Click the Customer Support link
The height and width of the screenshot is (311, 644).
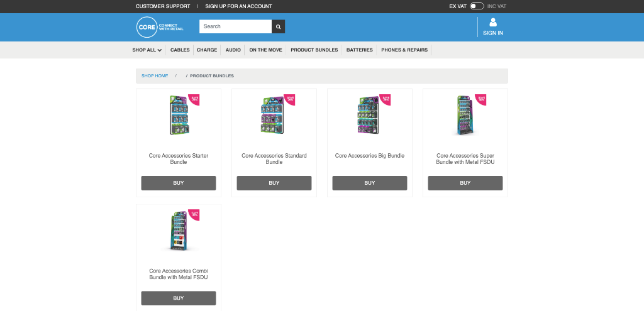[x=163, y=6]
